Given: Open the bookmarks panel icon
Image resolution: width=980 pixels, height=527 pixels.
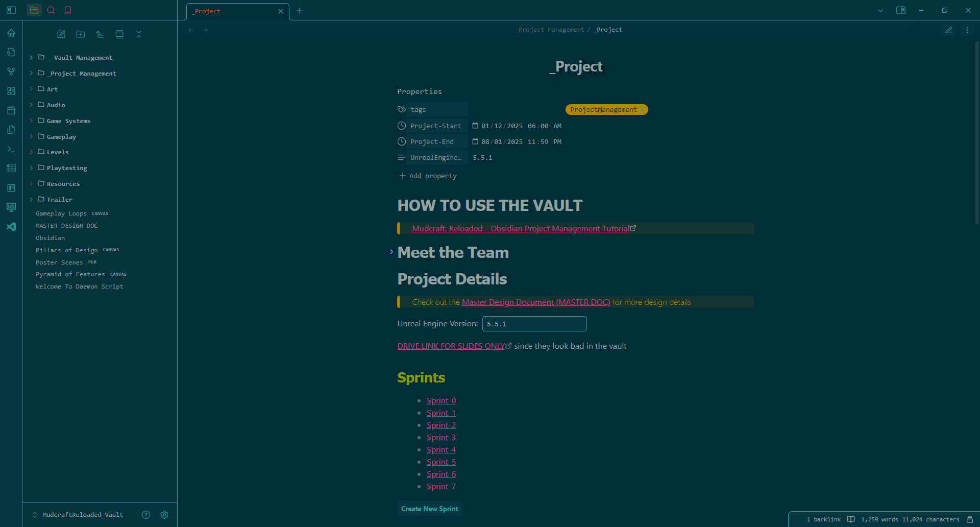Looking at the screenshot, I should point(68,10).
